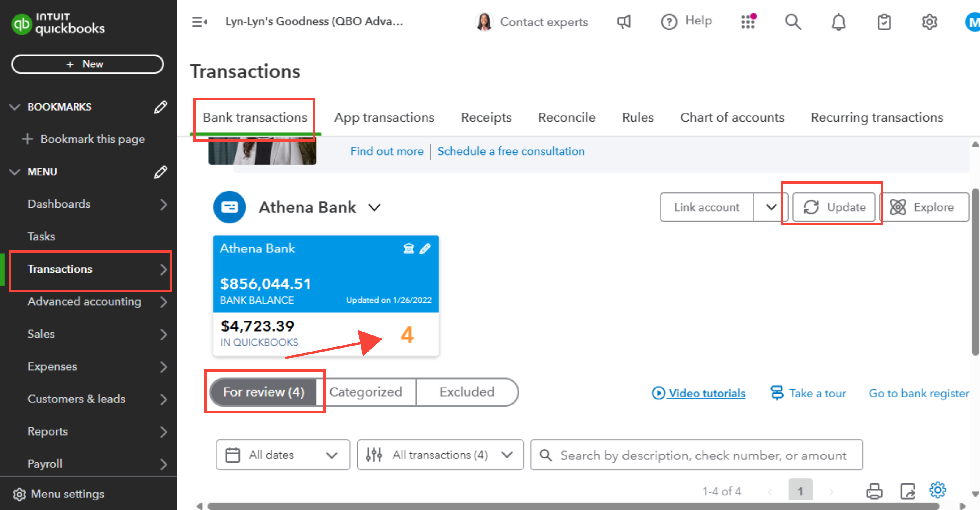980x510 pixels.
Task: Edit the Athena Bank card with pencil icon
Action: tap(425, 248)
